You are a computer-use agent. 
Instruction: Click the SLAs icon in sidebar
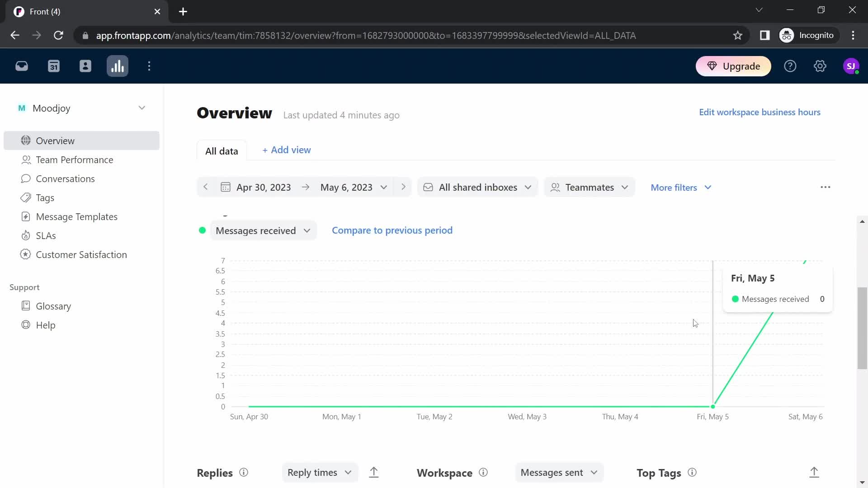tap(25, 235)
